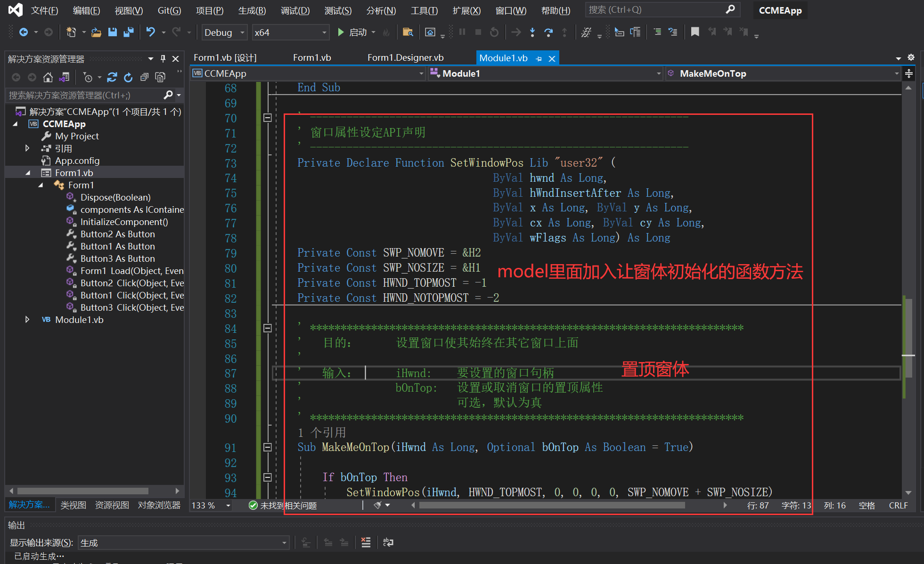Image resolution: width=924 pixels, height=564 pixels.
Task: Switch to the Form1.vb code tab
Action: [x=312, y=58]
